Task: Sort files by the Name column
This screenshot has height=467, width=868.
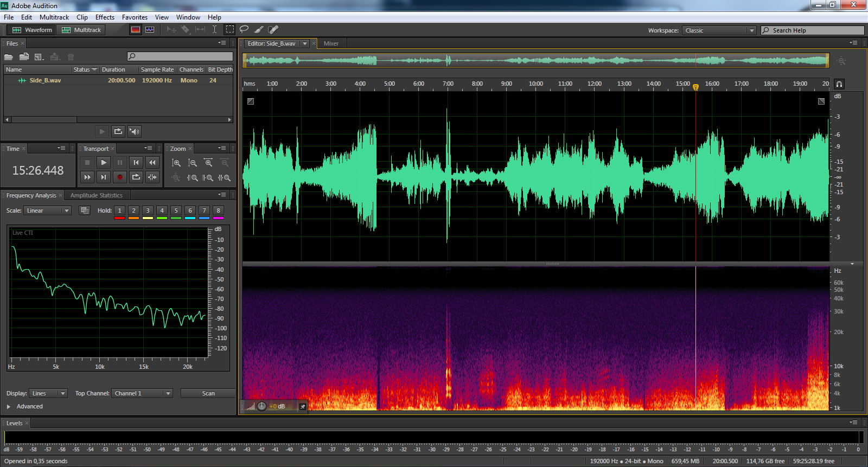Action: pos(37,69)
